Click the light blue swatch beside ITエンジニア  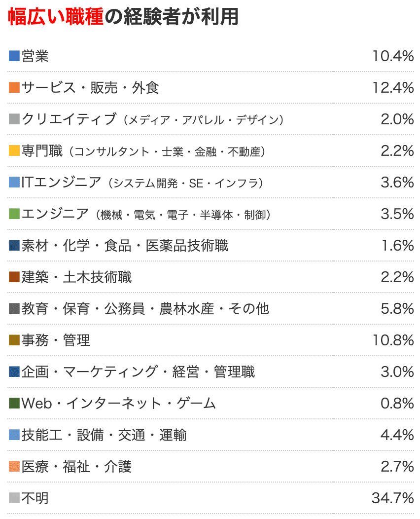[x=14, y=183]
